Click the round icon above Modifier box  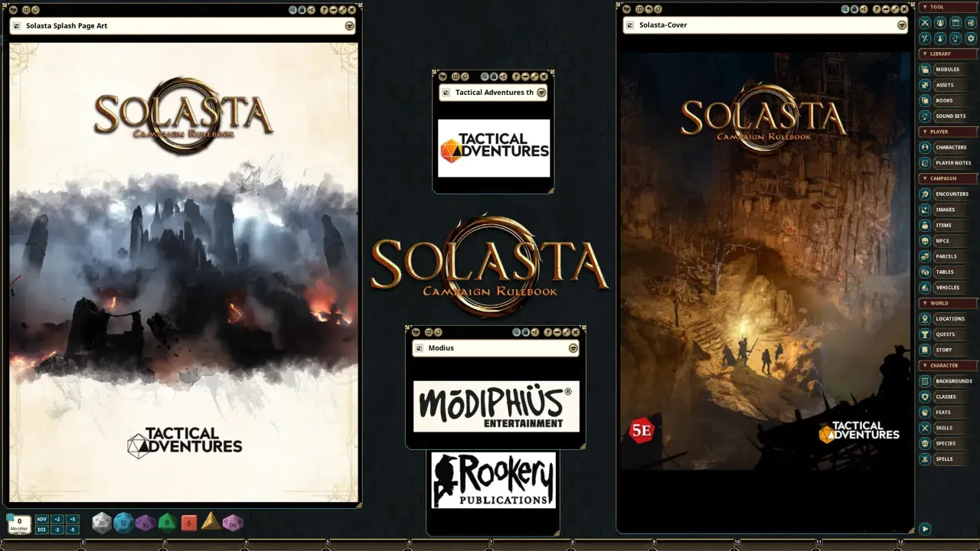(x=10, y=517)
